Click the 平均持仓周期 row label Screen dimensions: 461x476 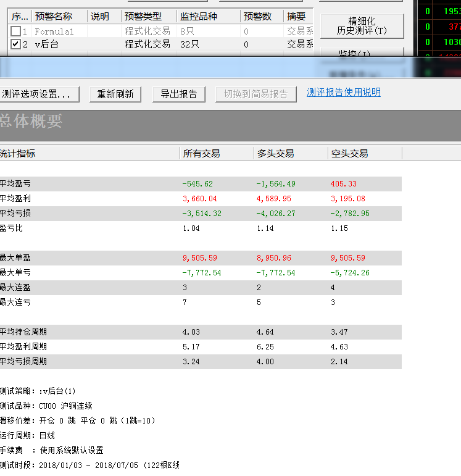coord(23,332)
